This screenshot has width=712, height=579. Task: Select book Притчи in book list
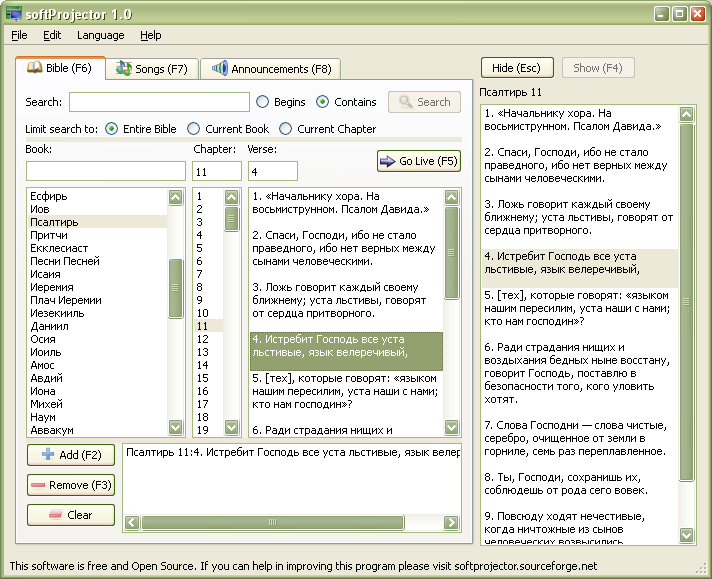(x=97, y=235)
